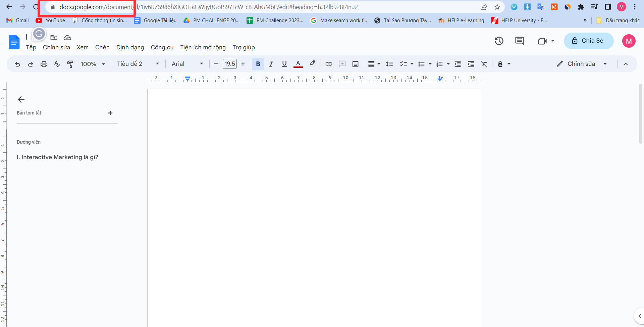
Task: Click the Chia Sẻ share button
Action: pyautogui.click(x=588, y=41)
